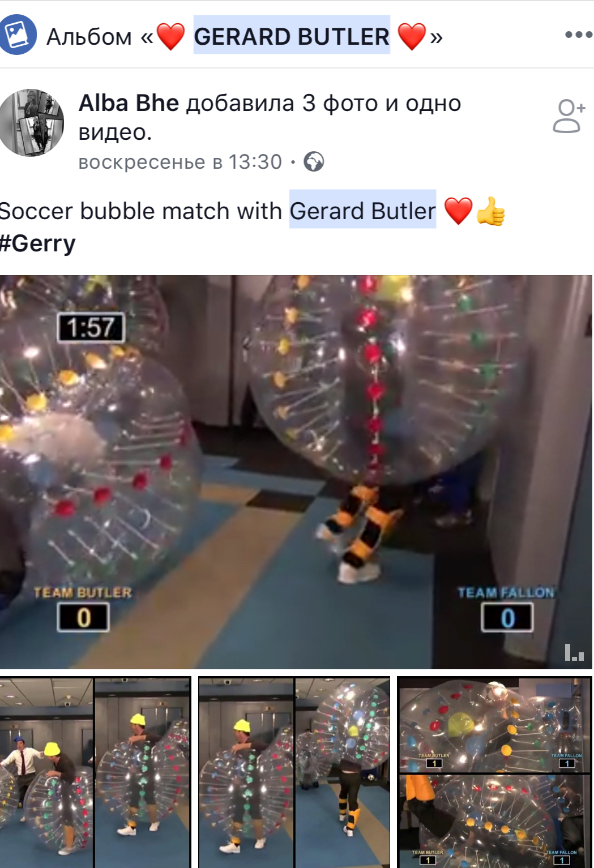
Task: Open the three-dot more options menu
Action: click(578, 35)
